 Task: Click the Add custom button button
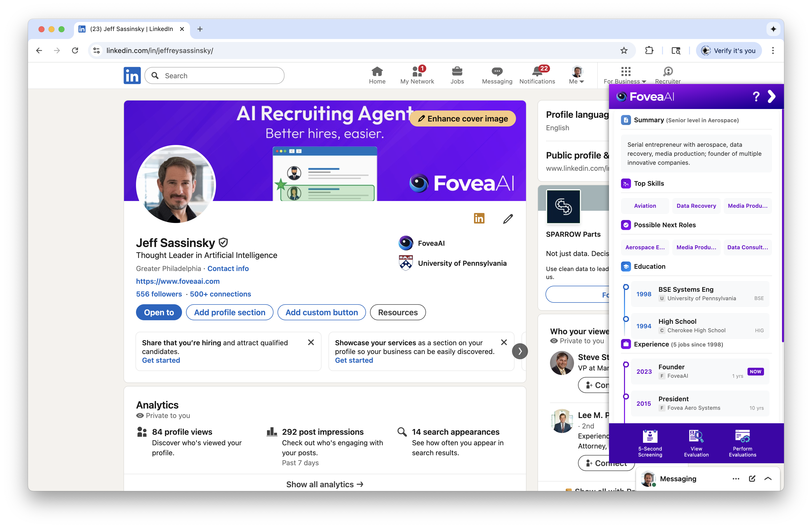pyautogui.click(x=321, y=312)
